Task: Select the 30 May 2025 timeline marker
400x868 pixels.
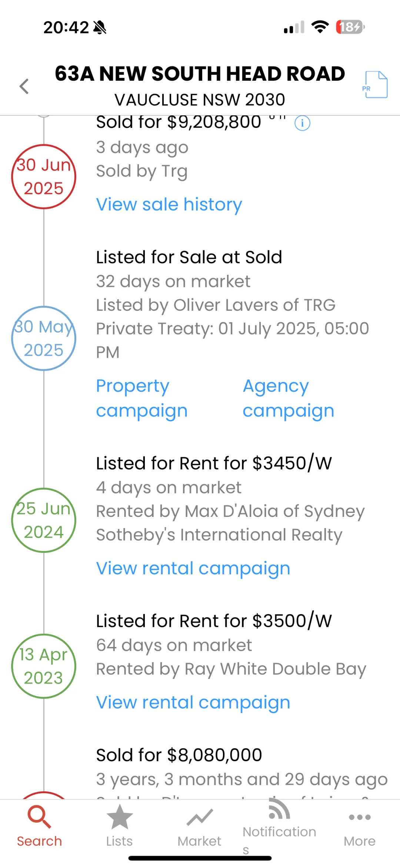Action: [44, 338]
